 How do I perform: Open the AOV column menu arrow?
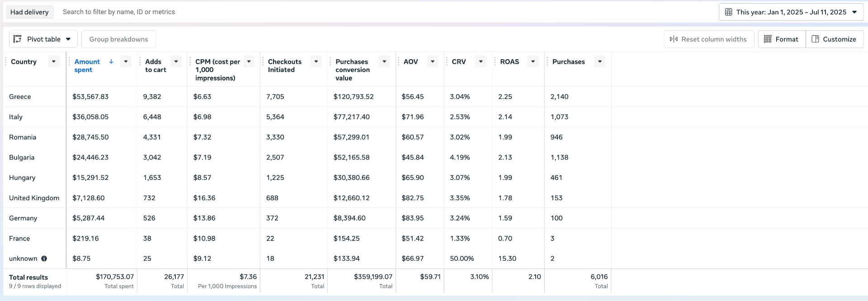[433, 61]
